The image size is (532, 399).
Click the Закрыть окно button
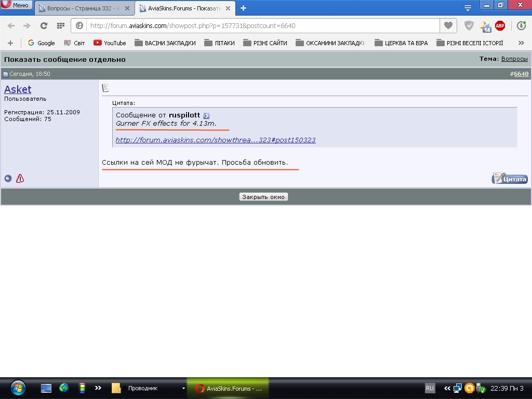point(263,197)
